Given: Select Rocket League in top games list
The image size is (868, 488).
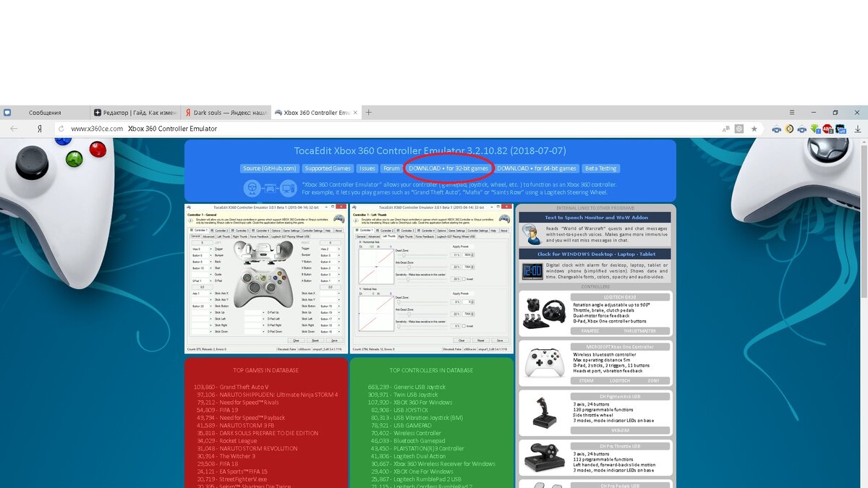Looking at the screenshot, I should [x=226, y=441].
